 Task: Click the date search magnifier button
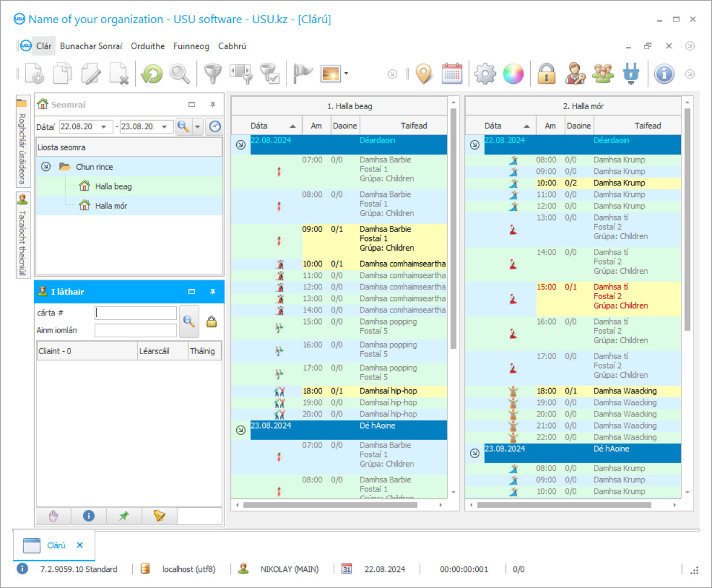[183, 126]
